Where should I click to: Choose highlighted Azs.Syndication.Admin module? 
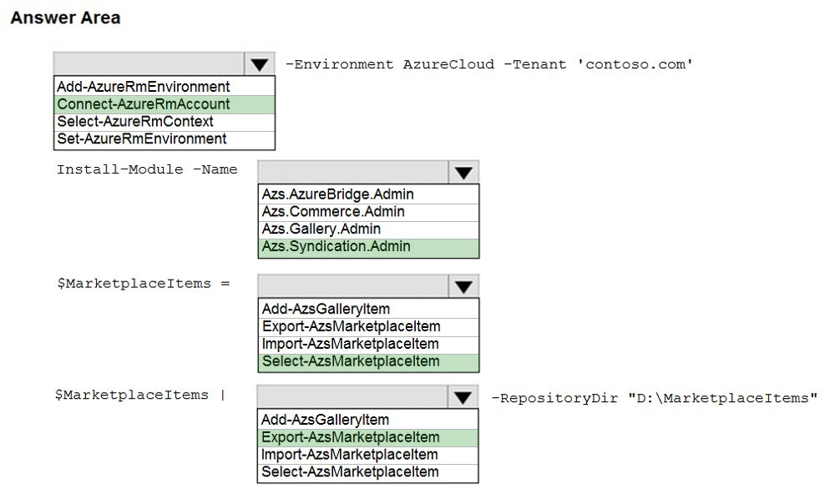369,247
